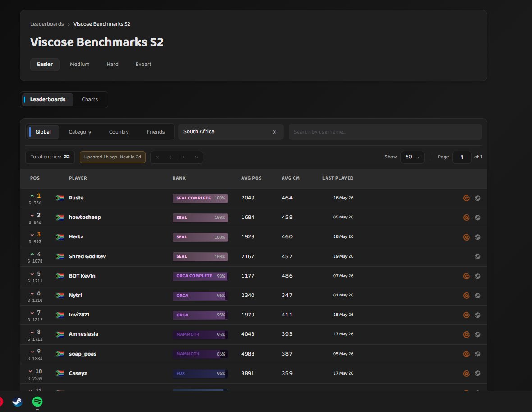Image resolution: width=532 pixels, height=412 pixels.
Task: Open Shred God Kev's player name
Action: click(87, 256)
